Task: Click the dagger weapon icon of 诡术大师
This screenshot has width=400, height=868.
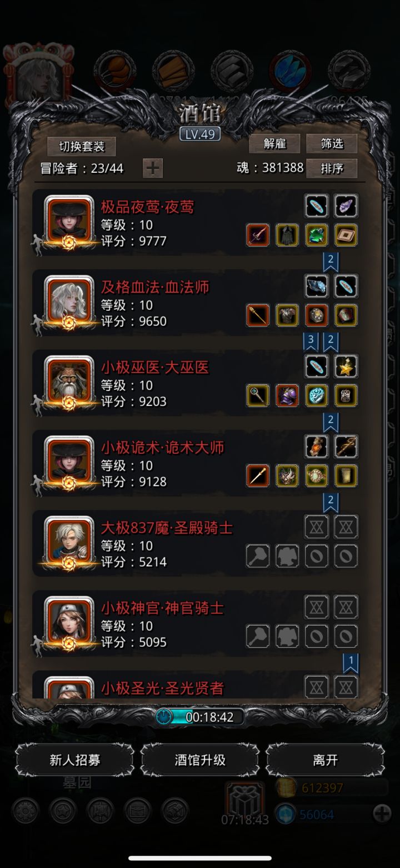Action: [x=258, y=475]
